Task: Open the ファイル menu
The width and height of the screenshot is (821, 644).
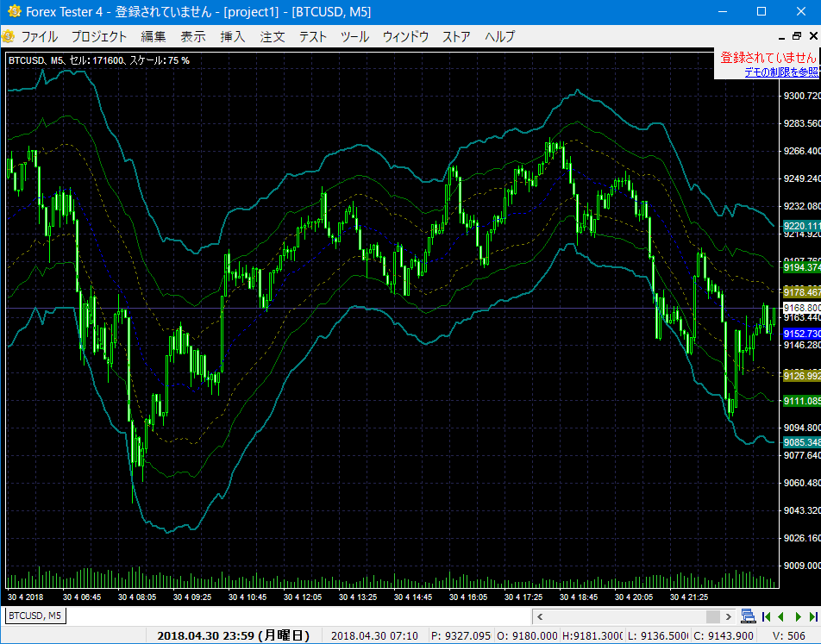Action: pos(40,37)
